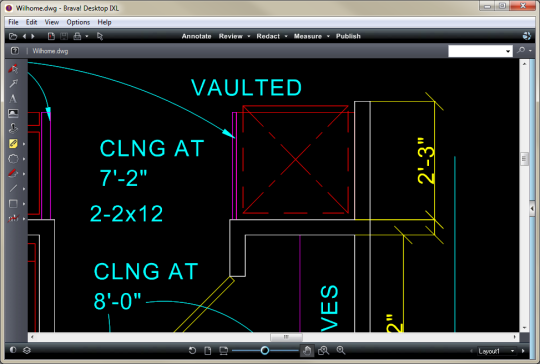Go to next page with forward arrow
540x364 pixels.
point(33,36)
